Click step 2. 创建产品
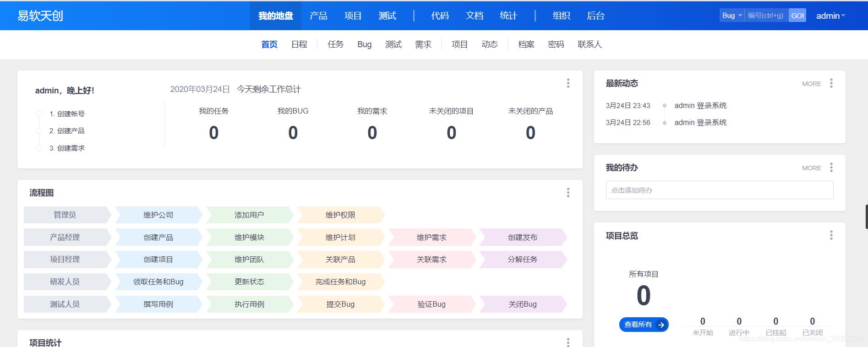Image resolution: width=868 pixels, height=347 pixels. pos(67,131)
